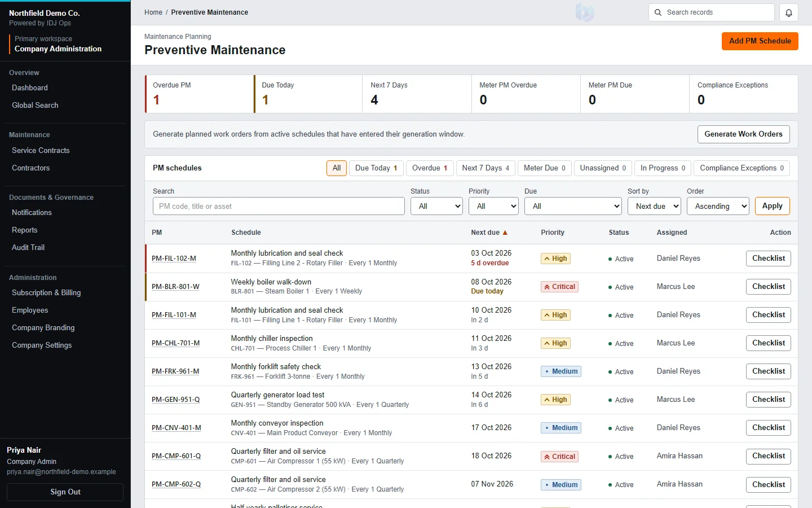This screenshot has width=812, height=508.
Task: Open the Sort by dropdown
Action: 654,206
